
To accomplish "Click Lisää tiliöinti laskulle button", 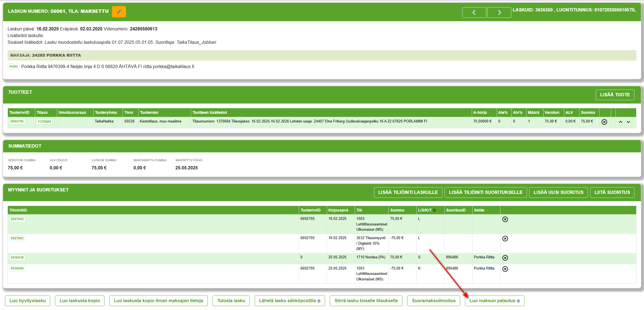I will click(408, 192).
